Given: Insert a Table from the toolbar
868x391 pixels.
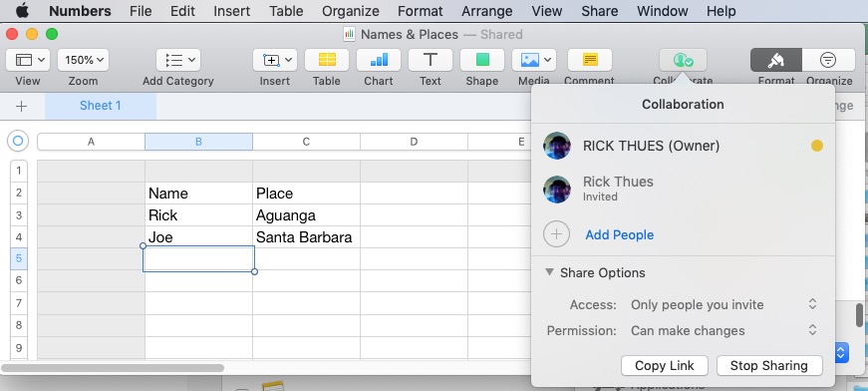Looking at the screenshot, I should (x=327, y=60).
